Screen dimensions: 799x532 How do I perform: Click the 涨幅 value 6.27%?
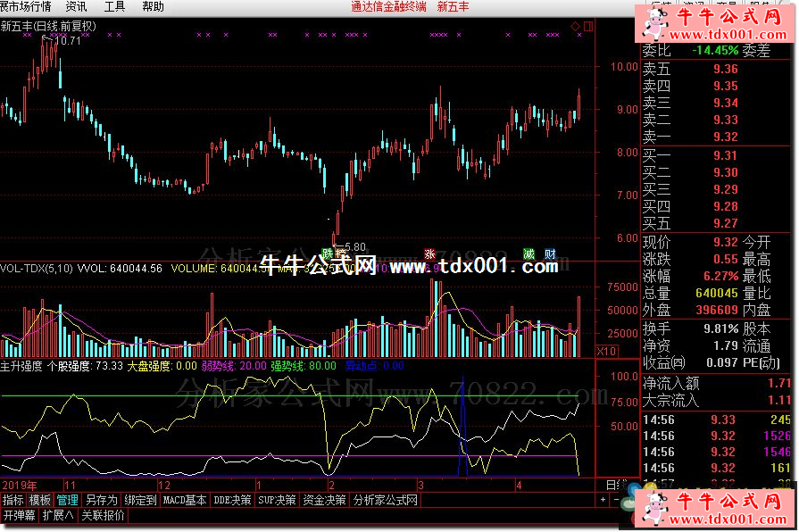721,276
